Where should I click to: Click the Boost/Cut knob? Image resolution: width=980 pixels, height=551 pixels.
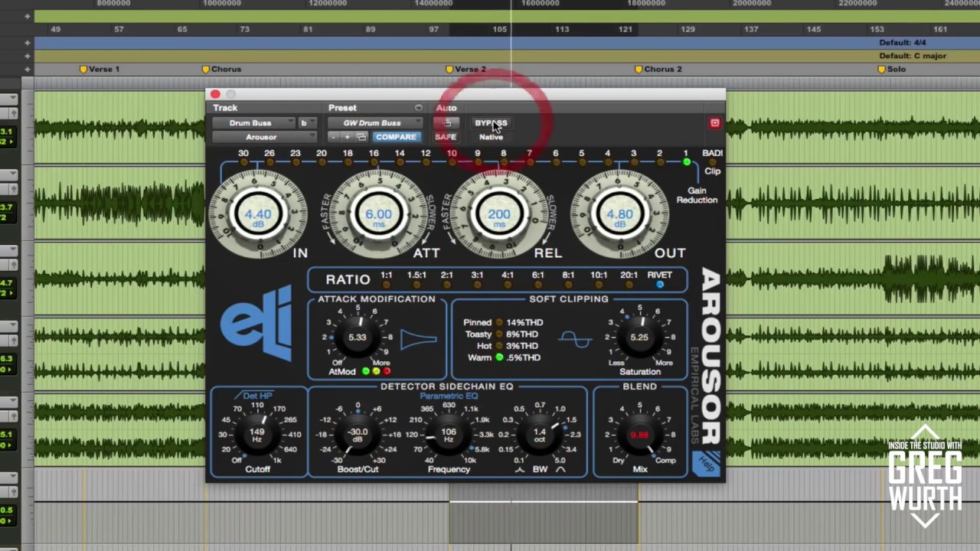click(357, 435)
